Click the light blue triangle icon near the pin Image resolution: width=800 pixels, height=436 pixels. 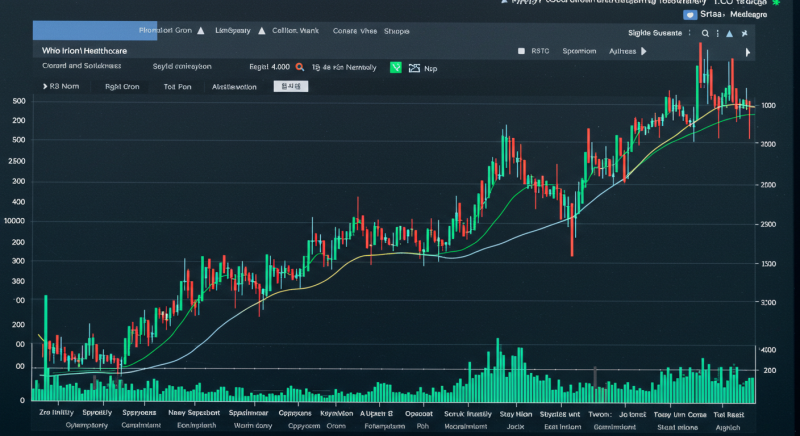[730, 33]
